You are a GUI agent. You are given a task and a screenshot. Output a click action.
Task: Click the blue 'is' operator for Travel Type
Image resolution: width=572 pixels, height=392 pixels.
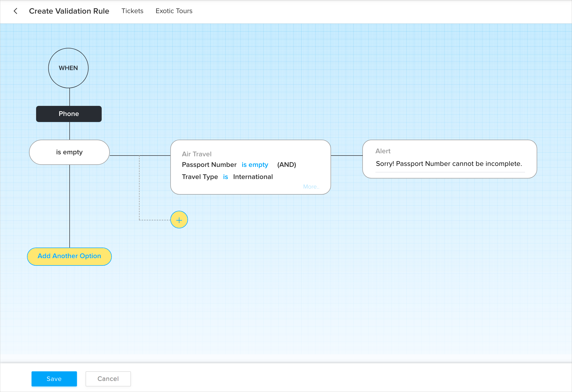click(225, 177)
